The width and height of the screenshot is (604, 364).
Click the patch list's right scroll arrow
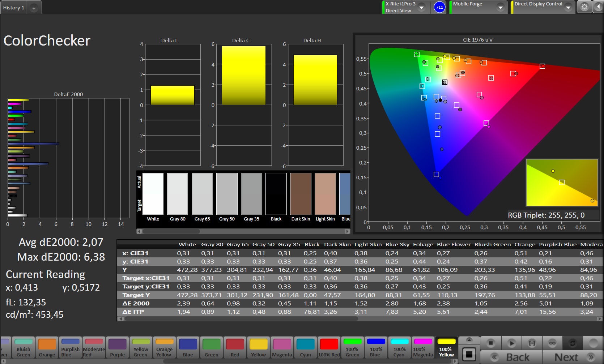pos(455,361)
